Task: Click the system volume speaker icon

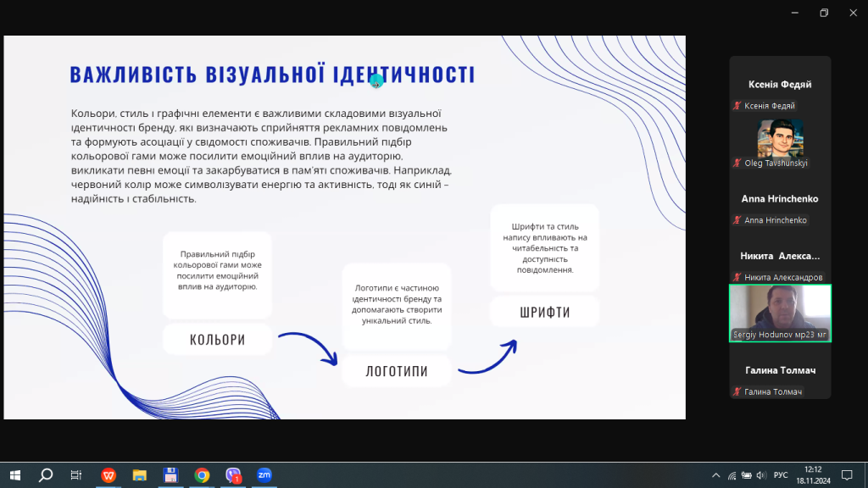Action: [761, 475]
